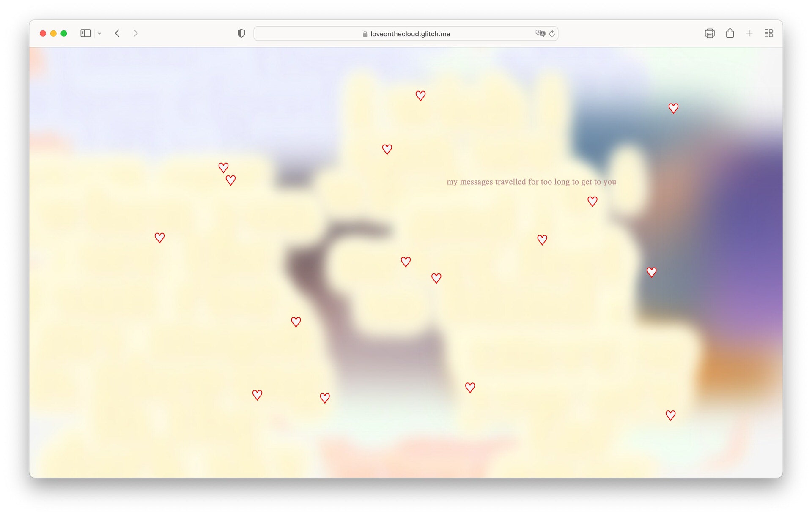The image size is (812, 516).
Task: Click the topmost heart above the message
Action: (x=420, y=96)
